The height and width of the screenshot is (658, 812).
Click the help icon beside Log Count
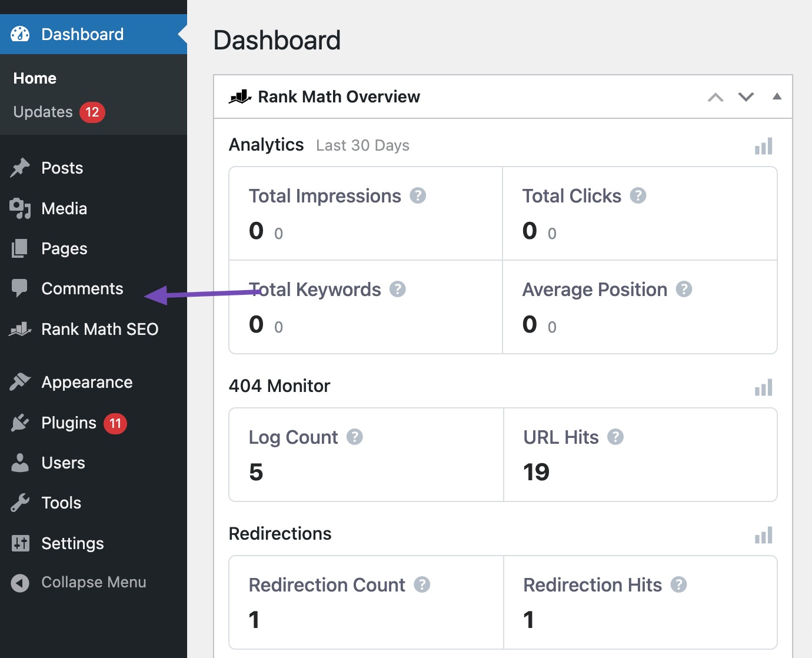(354, 437)
